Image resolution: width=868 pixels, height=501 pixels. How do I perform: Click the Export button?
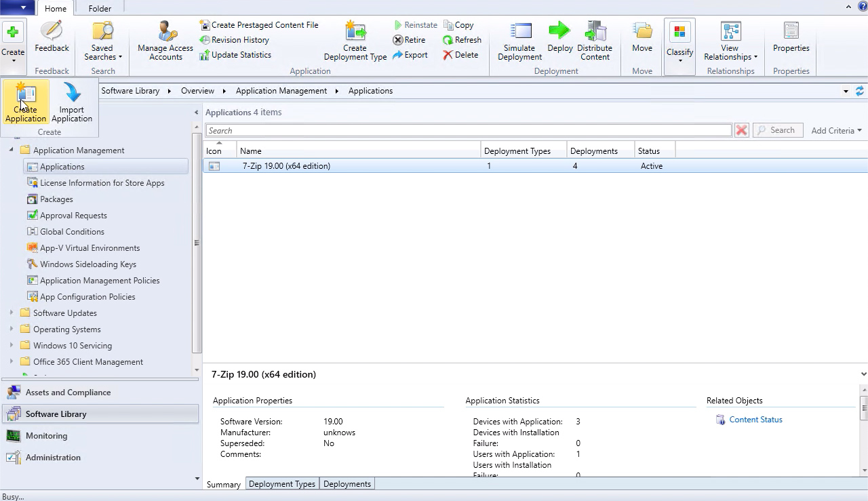pos(410,55)
